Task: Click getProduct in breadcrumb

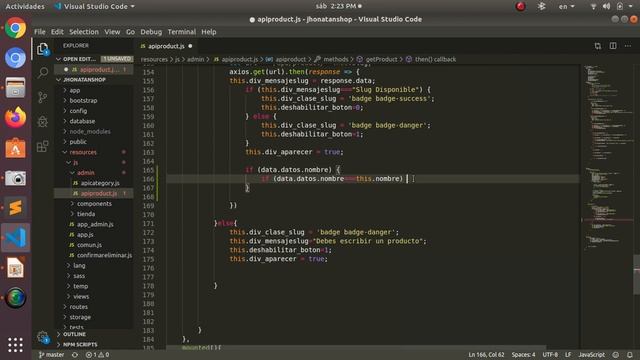Action: (x=381, y=59)
